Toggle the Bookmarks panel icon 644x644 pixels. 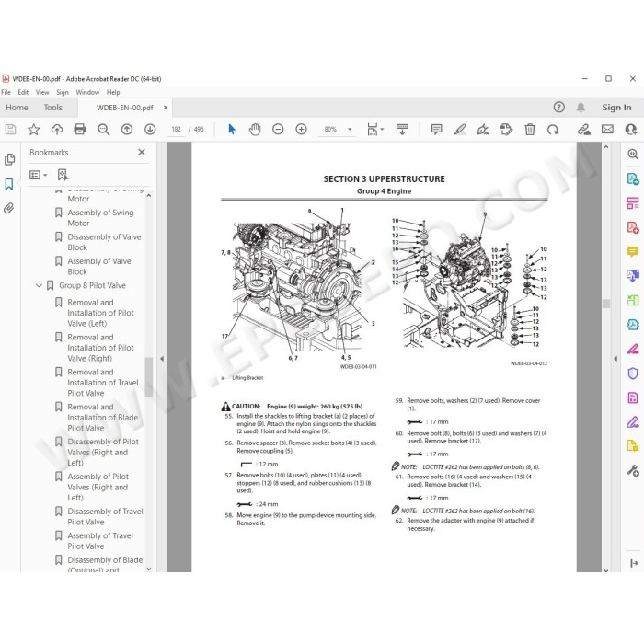coord(9,184)
